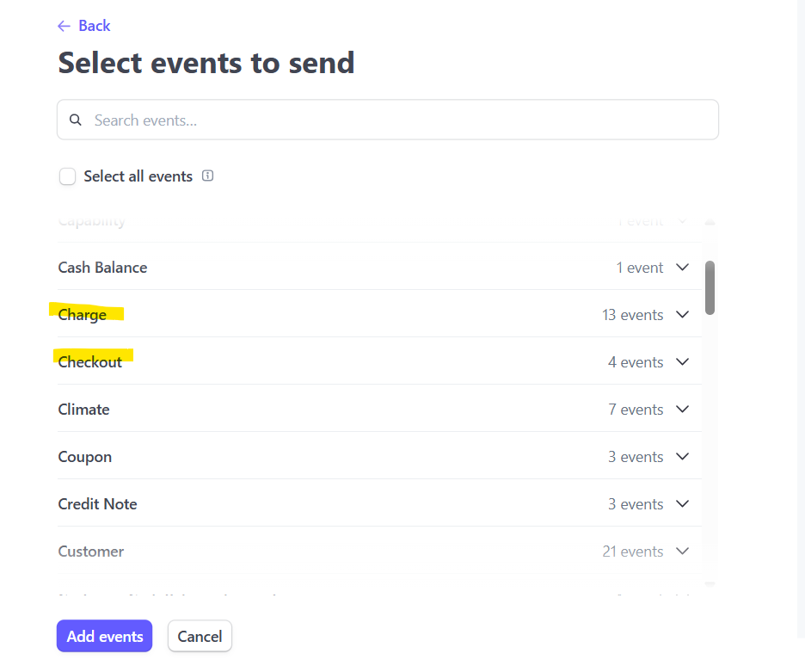The image size is (805, 672).
Task: Expand the Cash Balance chevron
Action: 682,267
